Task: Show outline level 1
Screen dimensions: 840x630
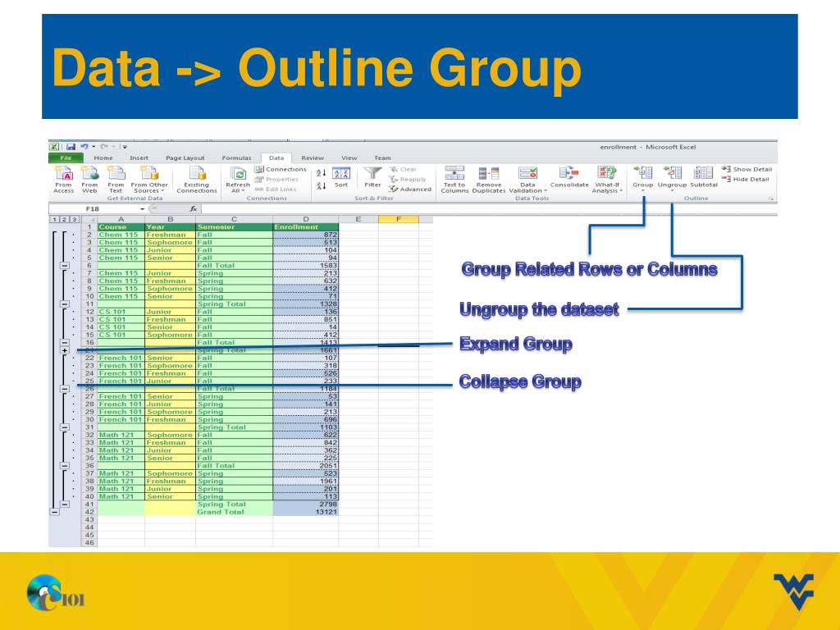Action: (x=55, y=219)
